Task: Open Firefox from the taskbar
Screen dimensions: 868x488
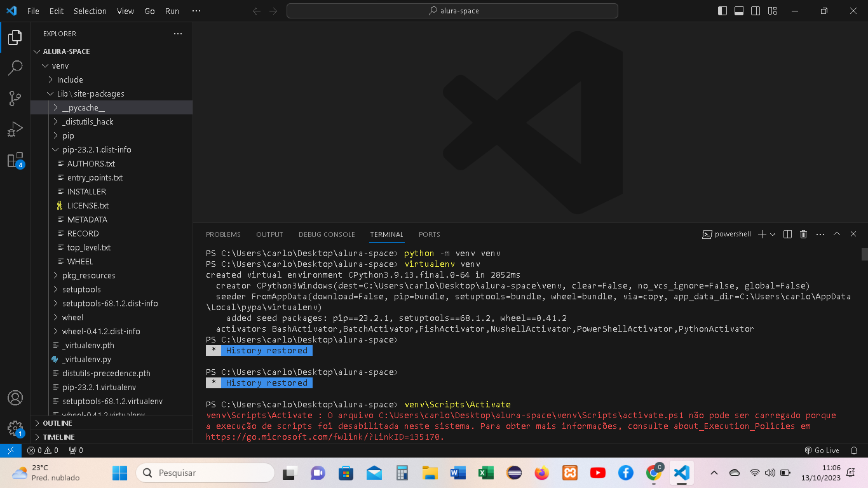Action: tap(541, 473)
